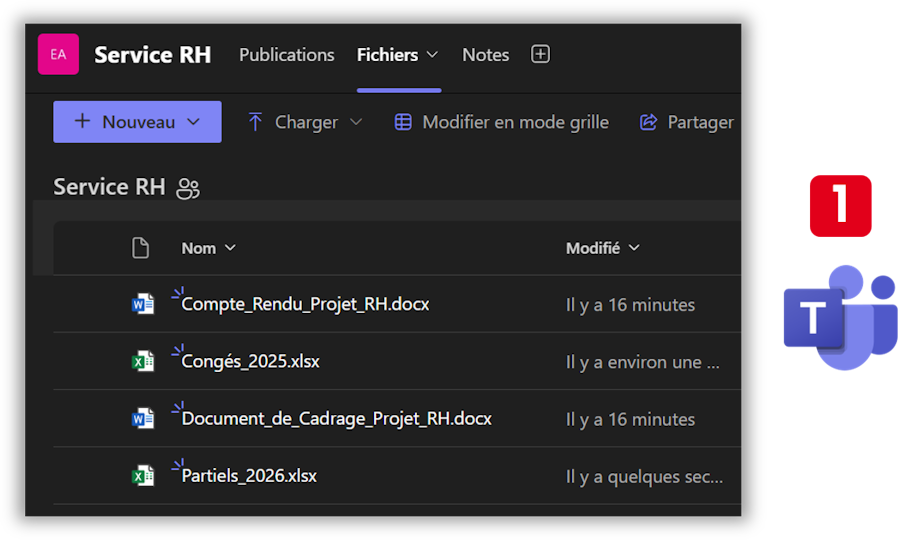Viewport: 900px width, 540px height.
Task: Click the add tab plus icon
Action: click(540, 54)
